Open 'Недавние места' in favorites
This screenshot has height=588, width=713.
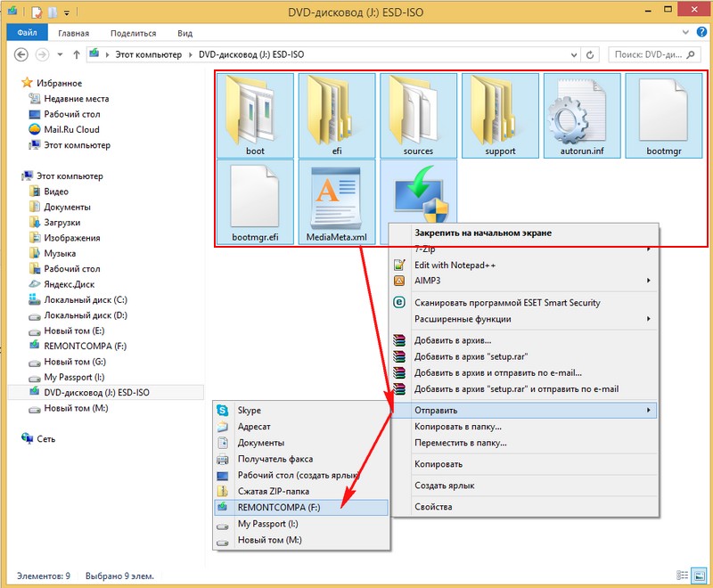[x=77, y=99]
